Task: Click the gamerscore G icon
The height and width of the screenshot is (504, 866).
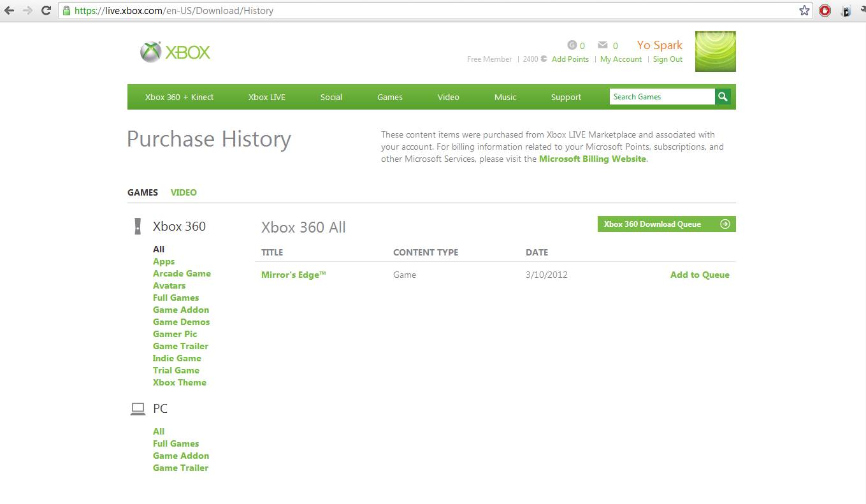Action: [572, 45]
